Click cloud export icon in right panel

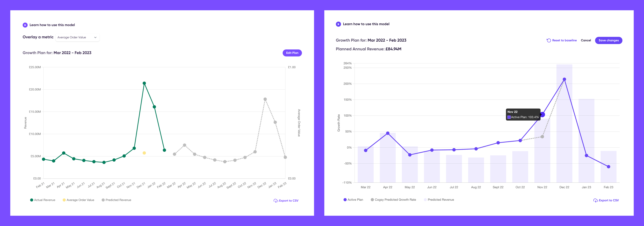595,200
